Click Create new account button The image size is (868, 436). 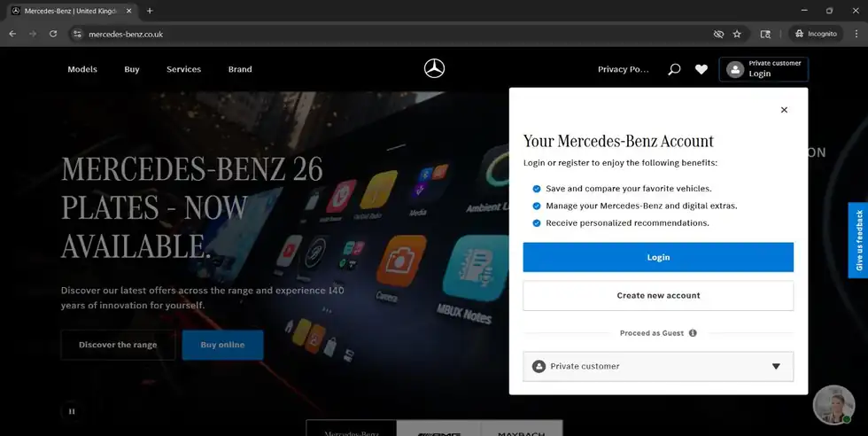pyautogui.click(x=658, y=295)
